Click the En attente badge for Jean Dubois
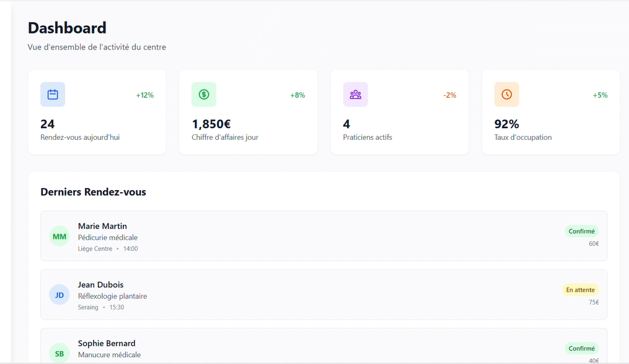 click(x=580, y=289)
